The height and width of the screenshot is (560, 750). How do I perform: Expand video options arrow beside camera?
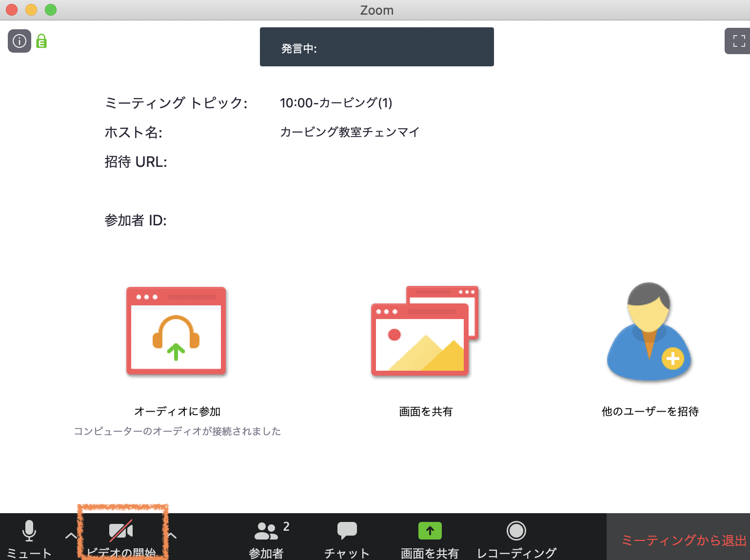(172, 536)
